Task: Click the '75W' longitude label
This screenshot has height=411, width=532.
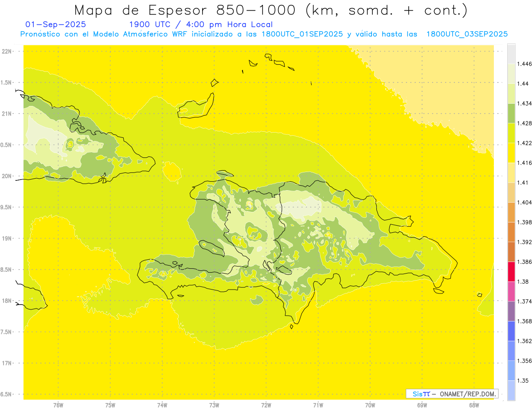Action: [110, 405]
